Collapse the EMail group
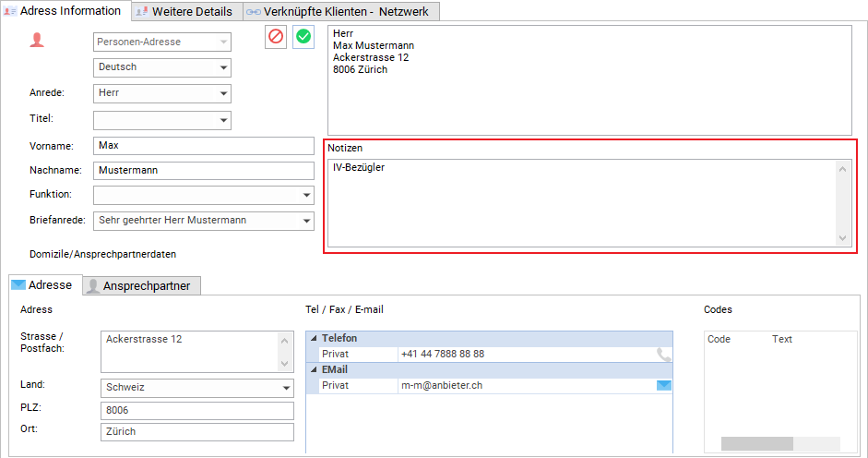The height and width of the screenshot is (458, 868). 314,369
